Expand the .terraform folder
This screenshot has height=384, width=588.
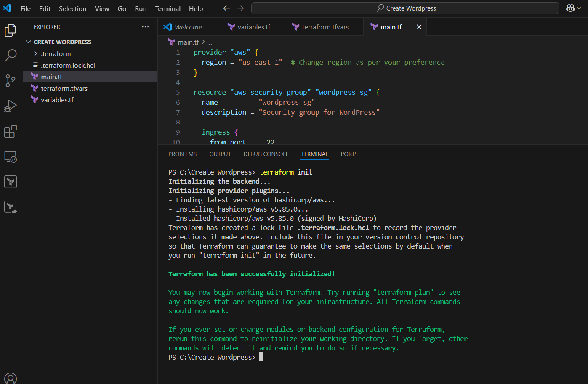[90, 53]
